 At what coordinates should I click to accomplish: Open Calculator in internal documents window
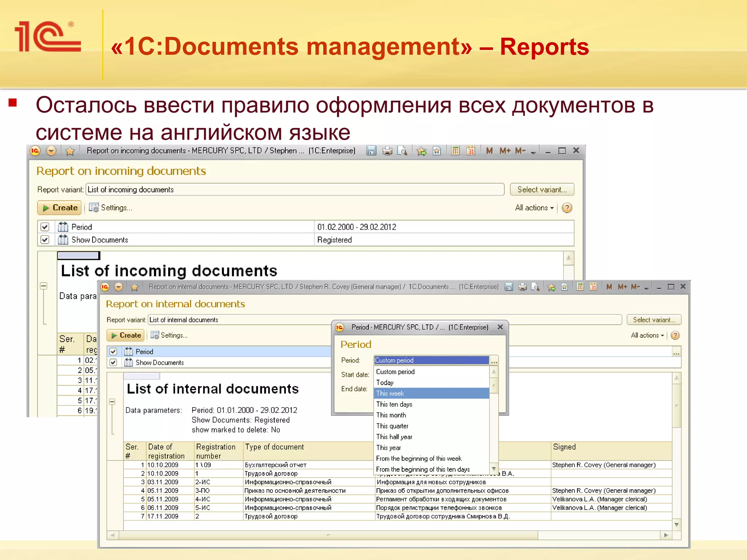[x=580, y=287]
